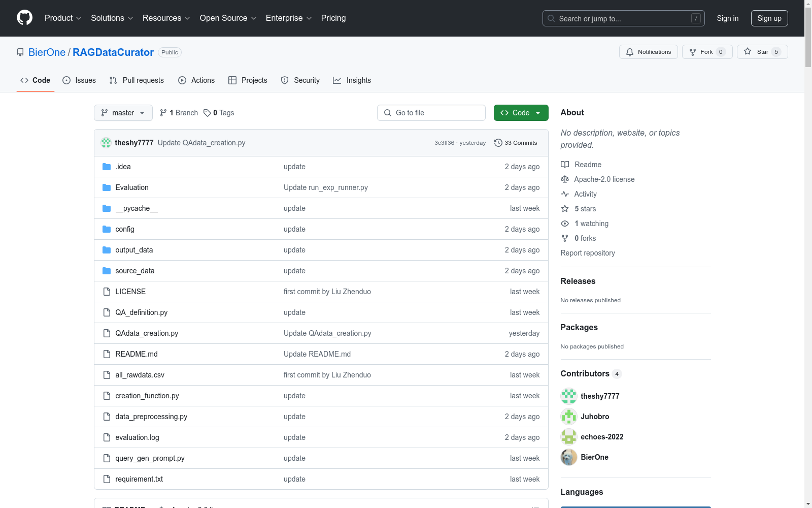Open creation_function.py file
The image size is (812, 508).
(x=147, y=396)
